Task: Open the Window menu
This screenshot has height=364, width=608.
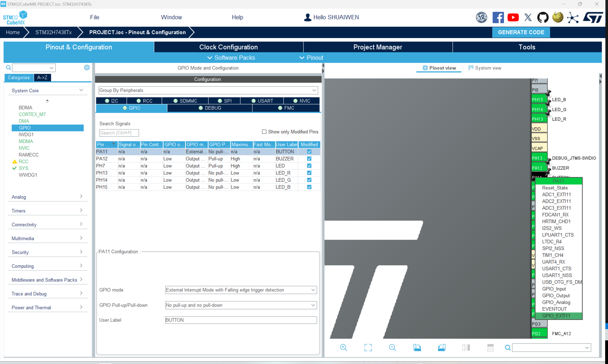Action: (x=171, y=17)
